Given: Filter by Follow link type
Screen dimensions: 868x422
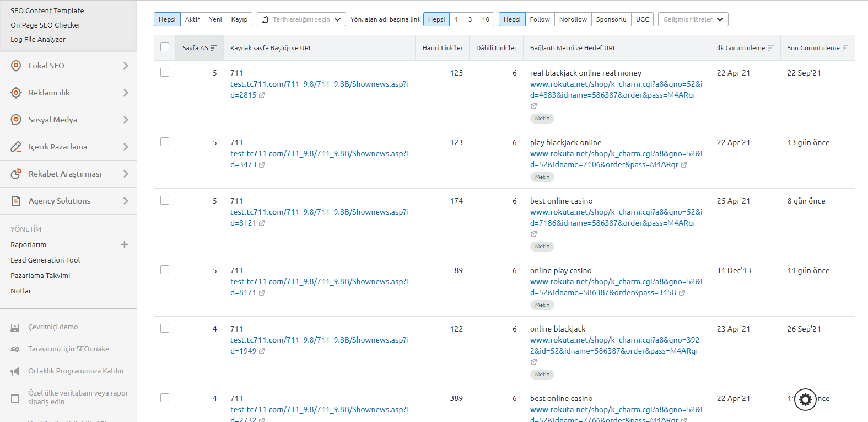Looking at the screenshot, I should [540, 19].
